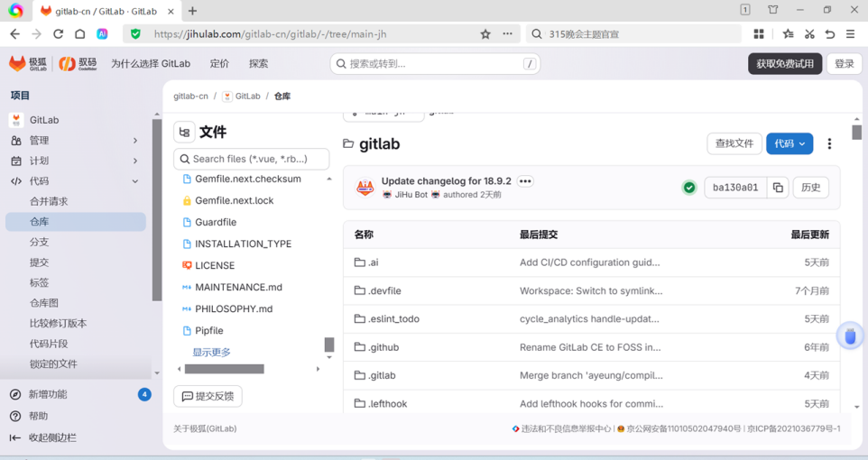This screenshot has height=460, width=868.
Task: Click the CodeRider logo next to GitLab logo
Action: point(78,64)
